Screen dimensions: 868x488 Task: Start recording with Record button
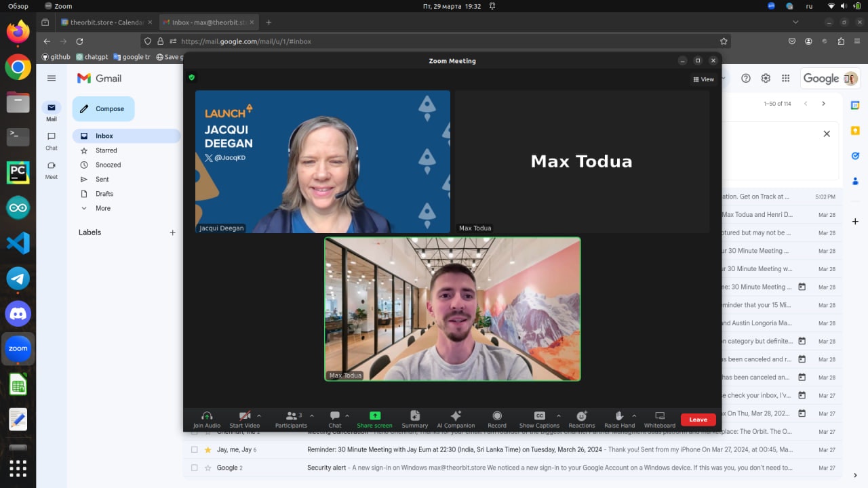point(497,419)
